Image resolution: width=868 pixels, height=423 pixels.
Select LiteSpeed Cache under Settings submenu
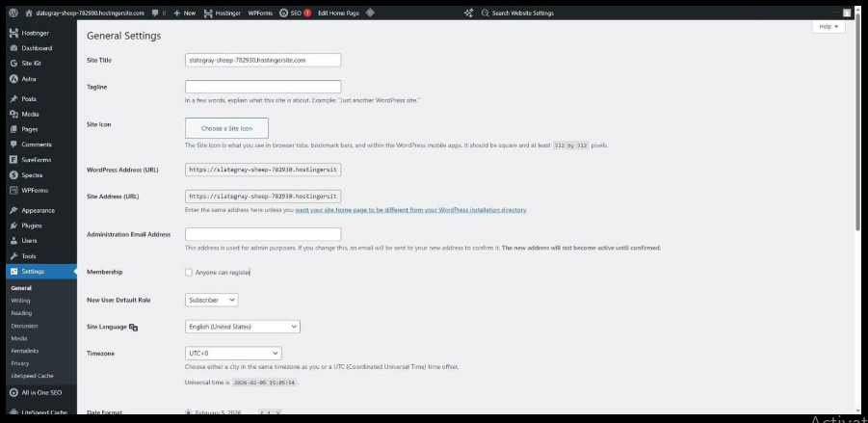[32, 376]
